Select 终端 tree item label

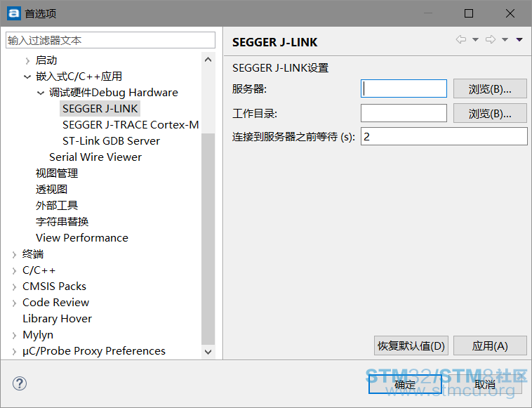tap(33, 254)
